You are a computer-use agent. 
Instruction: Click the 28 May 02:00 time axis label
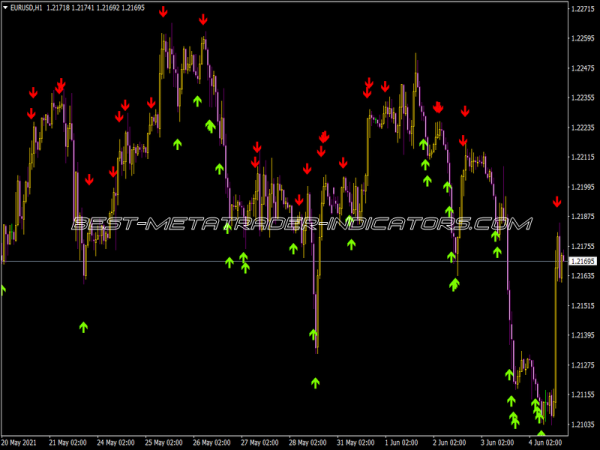pos(306,441)
